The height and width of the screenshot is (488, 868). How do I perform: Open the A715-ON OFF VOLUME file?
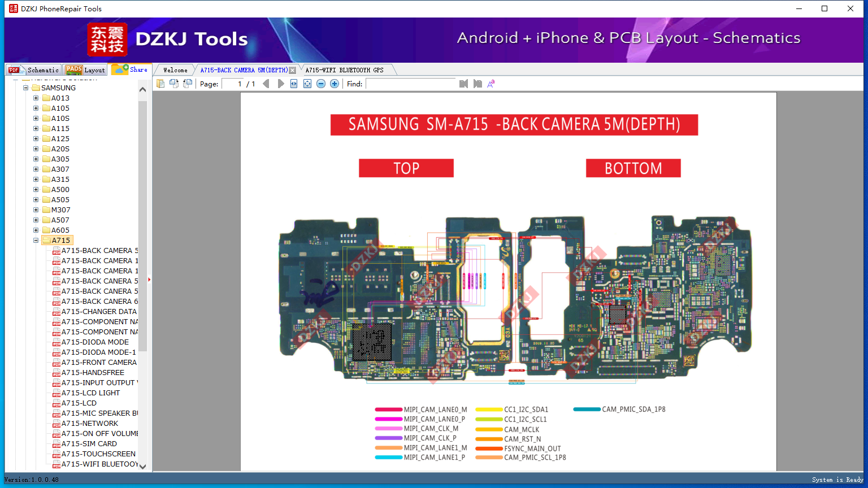tap(99, 434)
